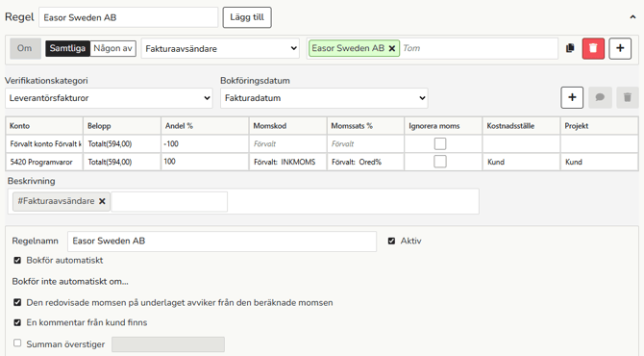
Task: Click the empty Projekt cell in first row
Action: (599, 144)
